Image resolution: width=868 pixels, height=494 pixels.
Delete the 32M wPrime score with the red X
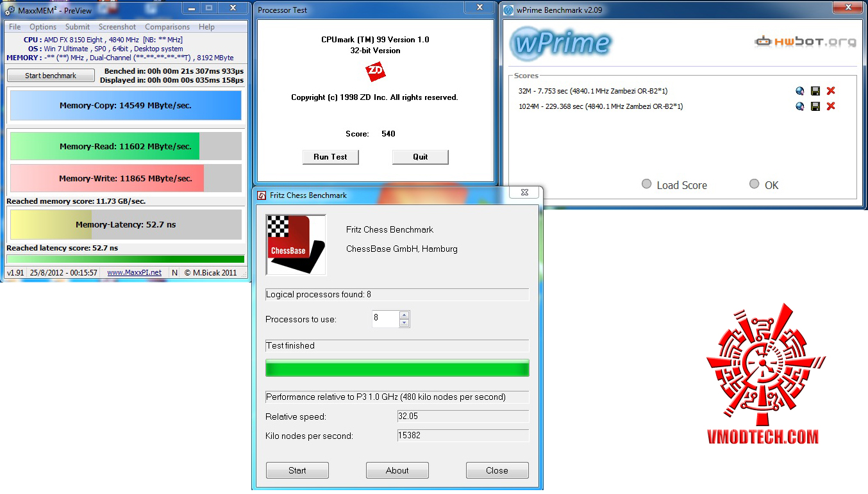[831, 91]
